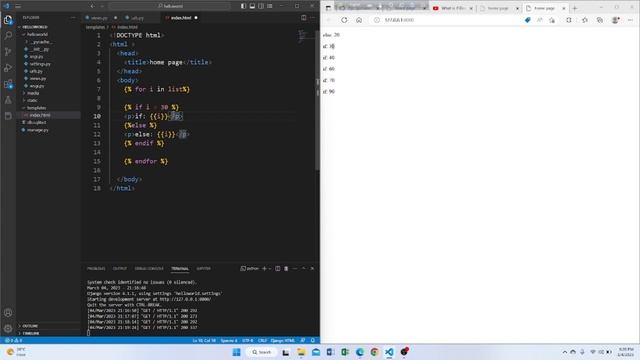
Task: Open Customize Layout icon
Action: [270, 6]
